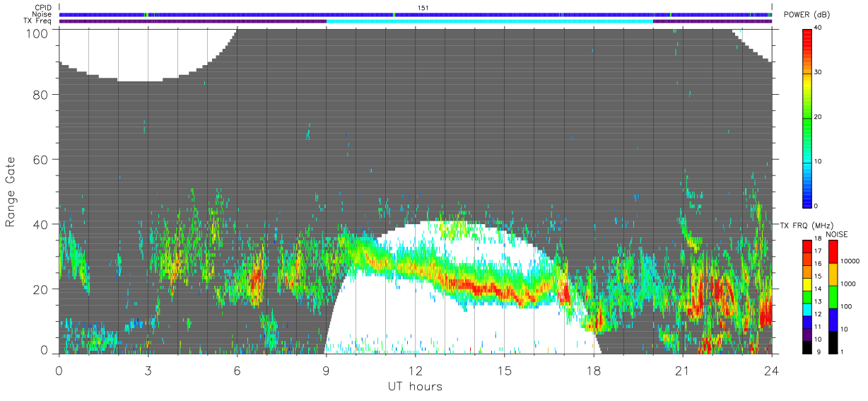Click power scale value 40

click(819, 28)
